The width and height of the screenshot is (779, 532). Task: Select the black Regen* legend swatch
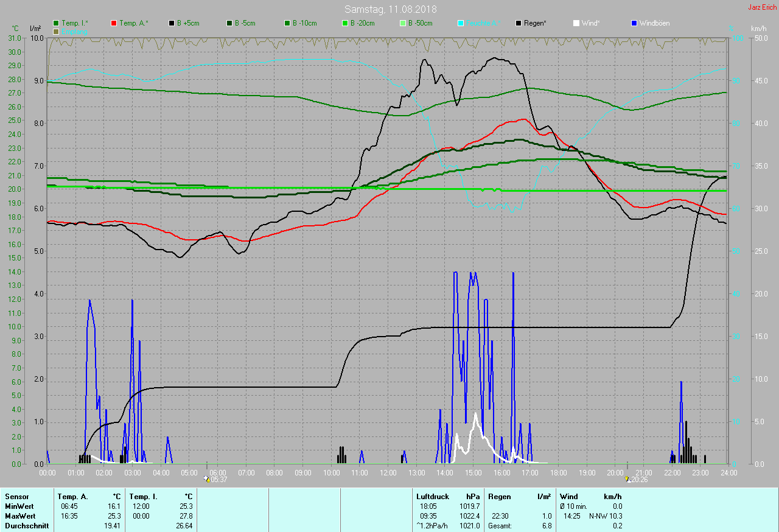tap(519, 23)
